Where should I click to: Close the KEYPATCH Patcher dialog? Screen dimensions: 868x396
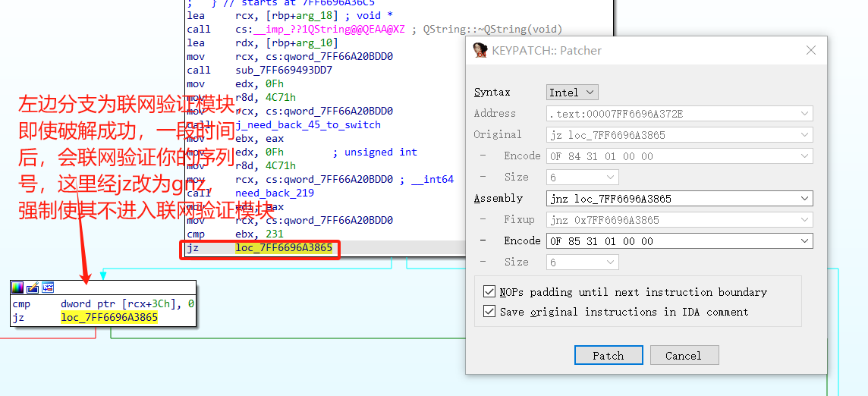811,50
